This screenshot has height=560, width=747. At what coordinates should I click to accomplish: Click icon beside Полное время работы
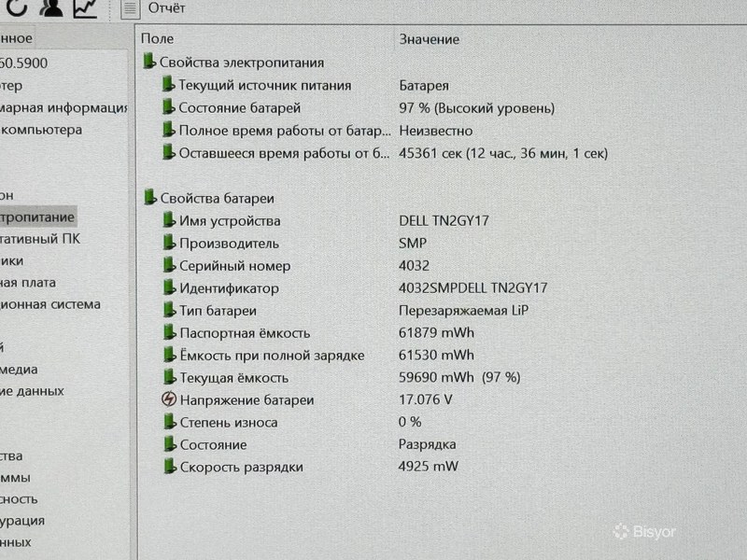169,129
